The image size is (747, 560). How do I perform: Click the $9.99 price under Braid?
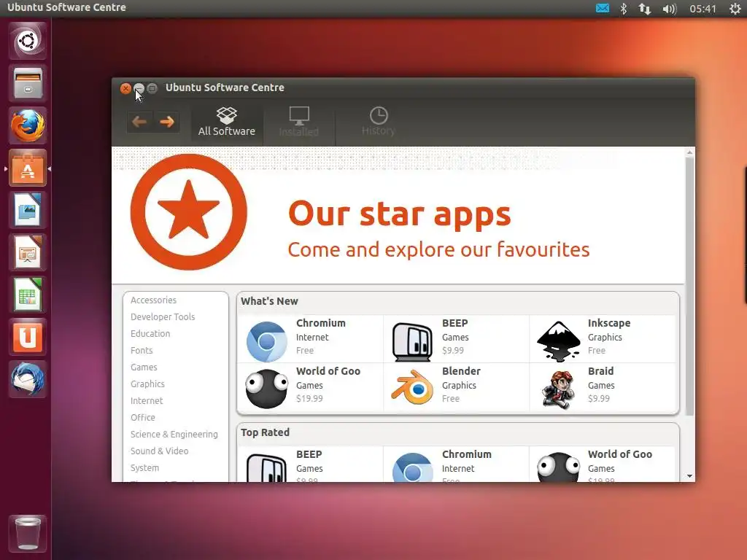point(598,399)
